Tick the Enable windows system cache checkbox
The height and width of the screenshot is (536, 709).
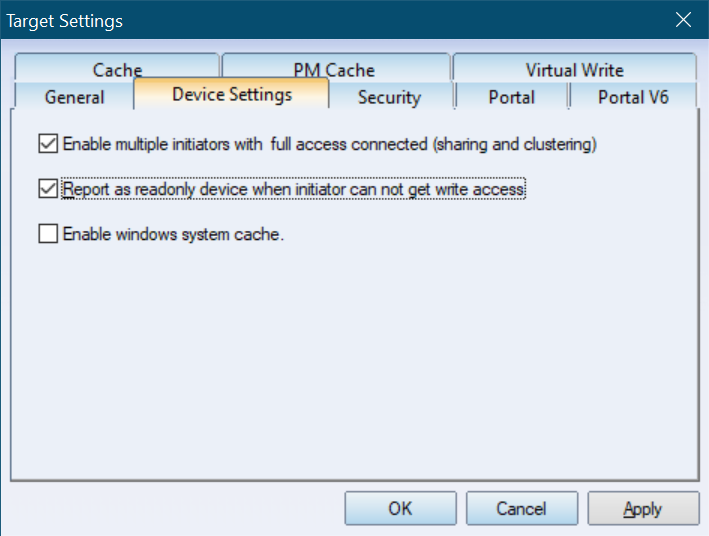pyautogui.click(x=48, y=234)
